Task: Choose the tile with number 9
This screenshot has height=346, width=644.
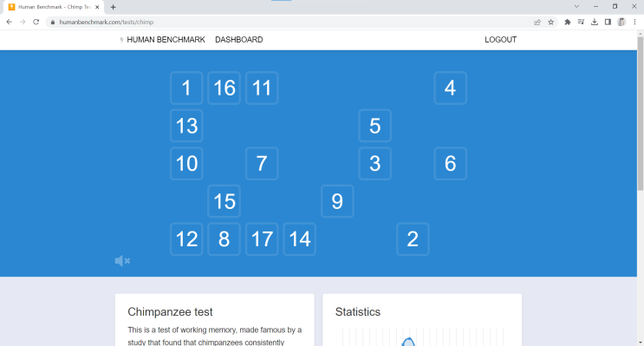Action: coord(337,201)
